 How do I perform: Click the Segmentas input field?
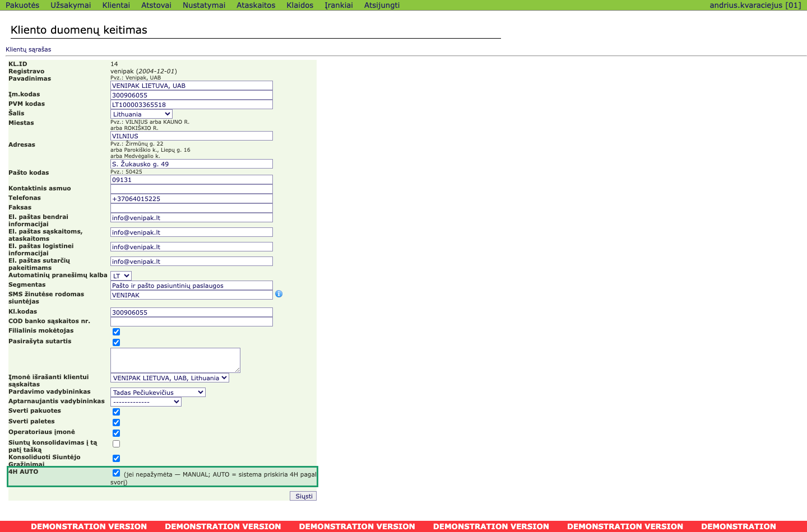coord(192,286)
